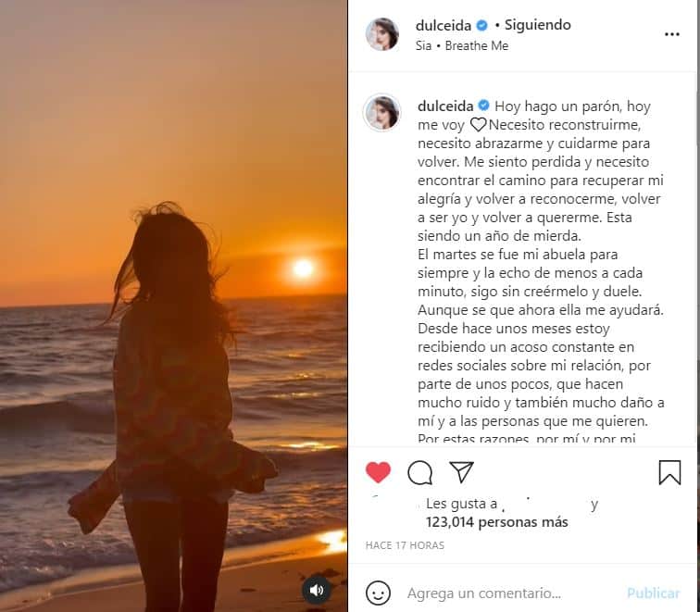The height and width of the screenshot is (612, 700).
Task: Click dulceida avatar beside caption
Action: (x=381, y=112)
